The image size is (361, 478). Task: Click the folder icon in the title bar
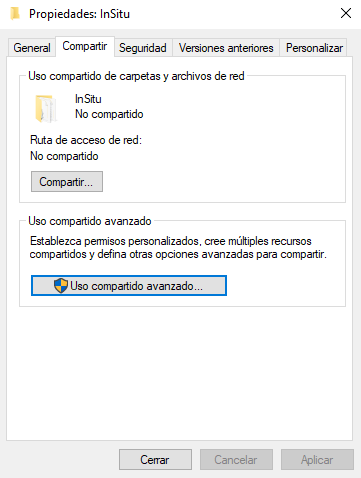pos(15,14)
